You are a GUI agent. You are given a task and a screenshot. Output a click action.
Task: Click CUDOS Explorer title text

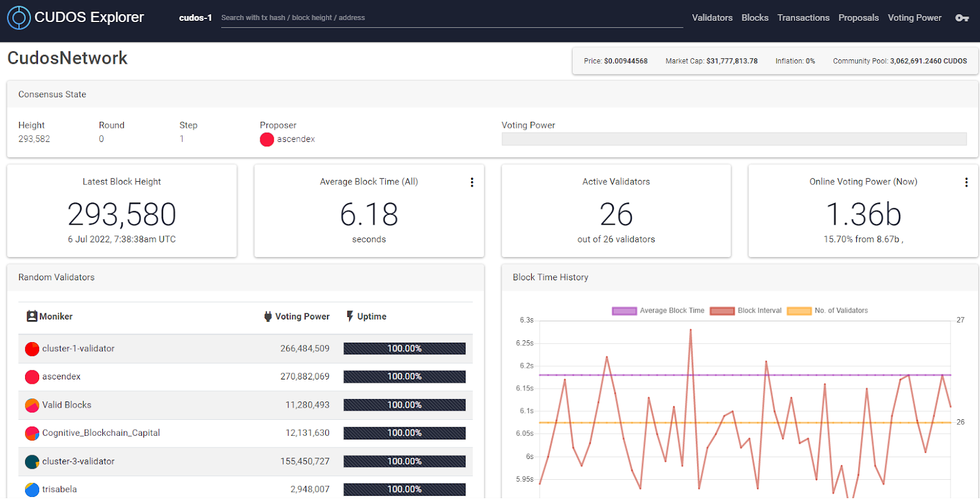89,17
